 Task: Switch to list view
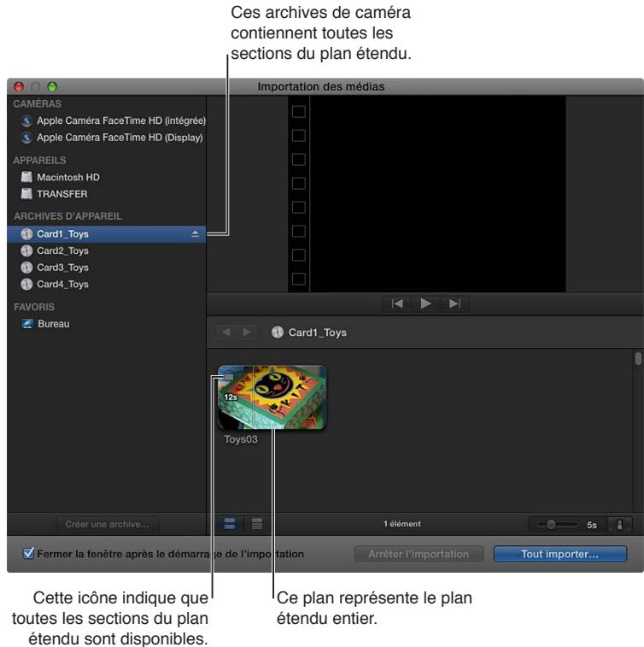[x=257, y=524]
